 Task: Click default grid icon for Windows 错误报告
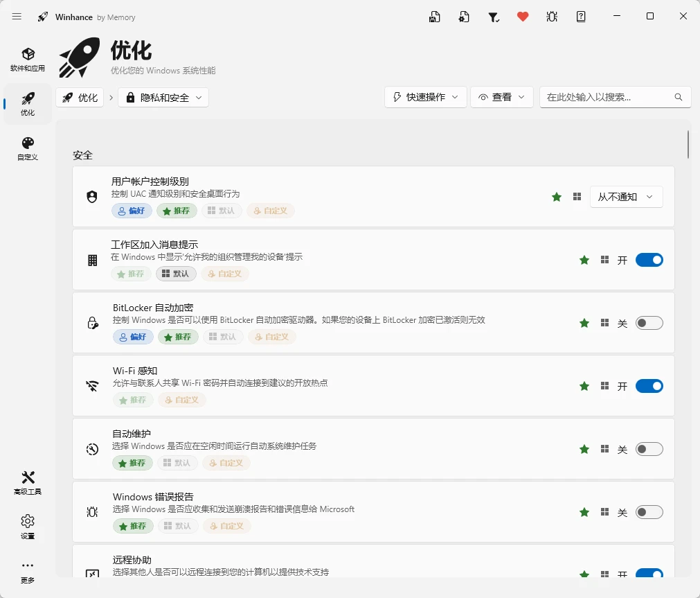[x=604, y=512]
